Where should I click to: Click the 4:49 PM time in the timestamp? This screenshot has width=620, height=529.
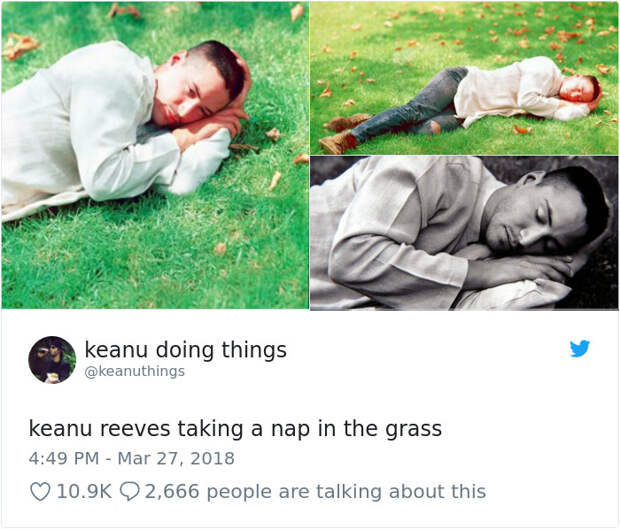coord(64,458)
